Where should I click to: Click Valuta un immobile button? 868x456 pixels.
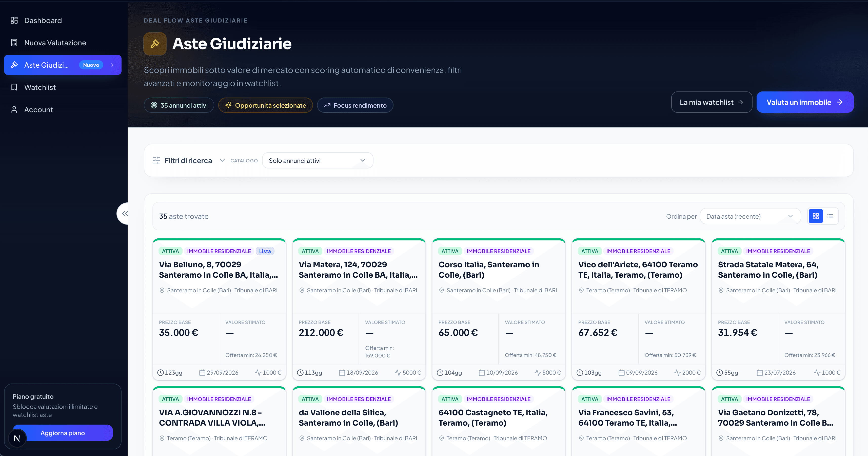click(x=805, y=102)
